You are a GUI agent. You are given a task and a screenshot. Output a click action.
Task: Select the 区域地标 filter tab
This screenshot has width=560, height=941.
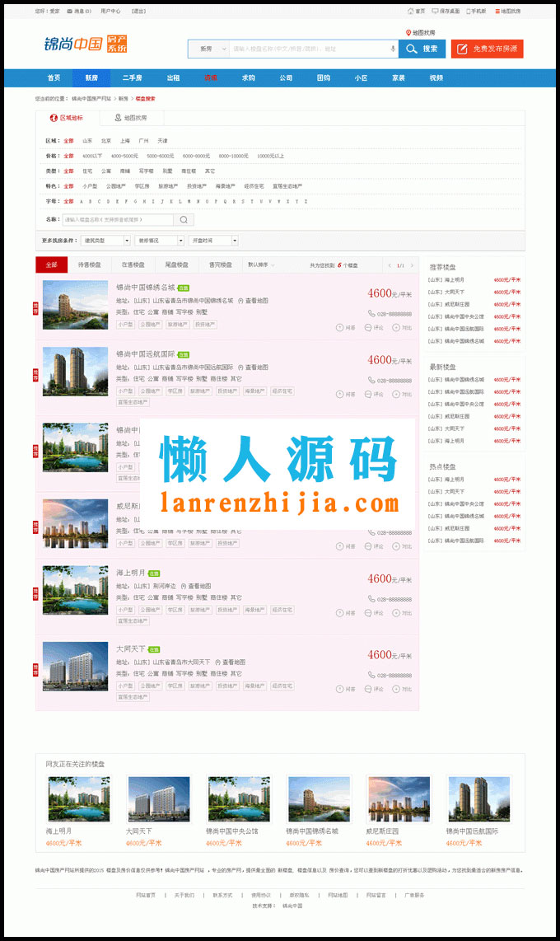coord(67,118)
